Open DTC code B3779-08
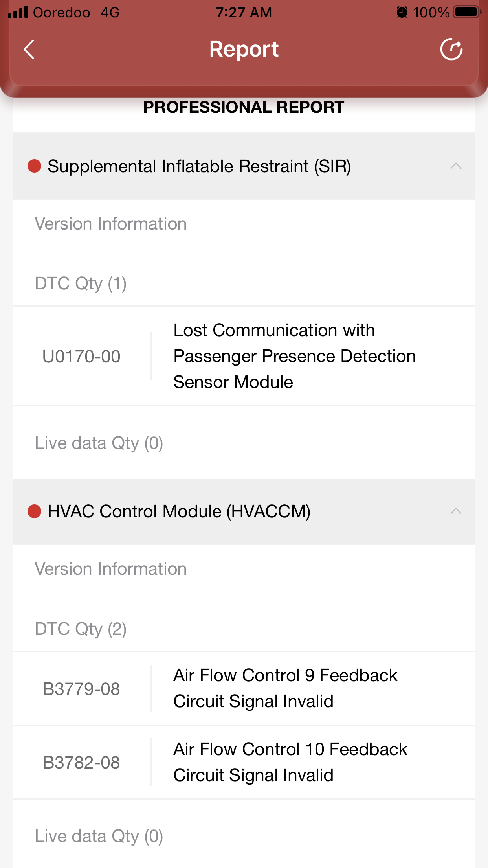488x868 pixels. click(81, 689)
